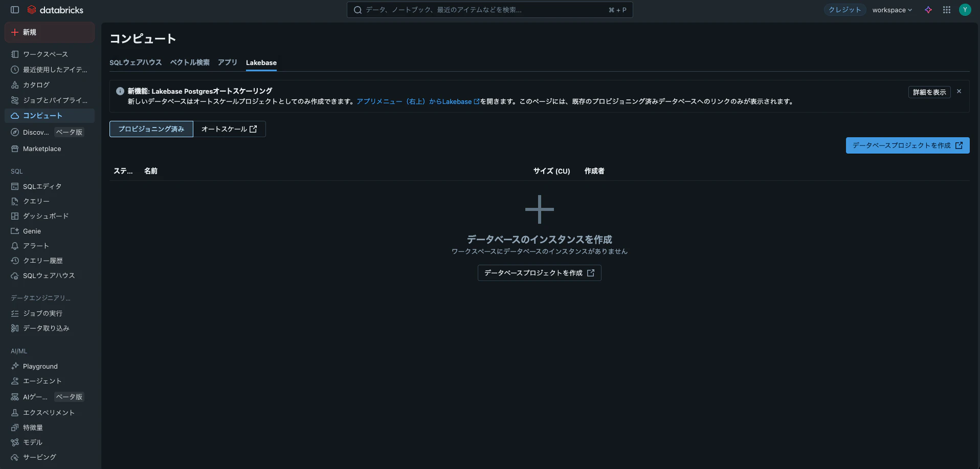Image resolution: width=980 pixels, height=469 pixels.
Task: Collapse the sidebar with the panel icon
Action: [15, 10]
